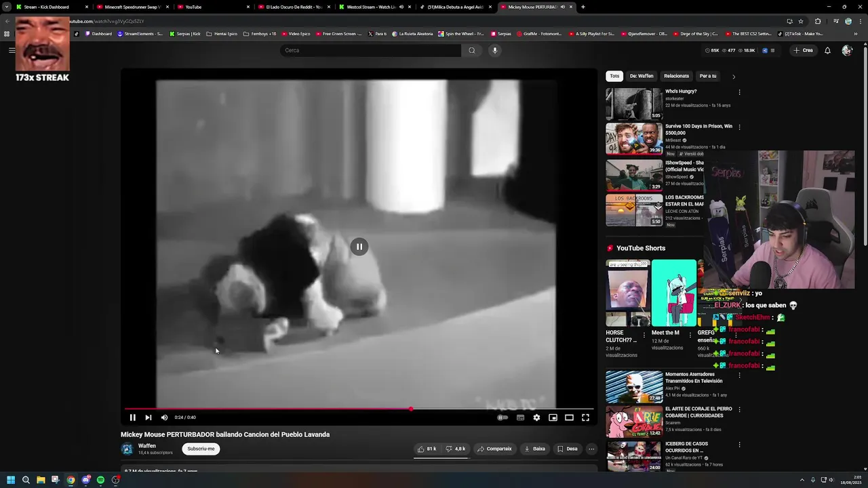Open the Waffen channel avatar
Viewport: 868px width, 488px height.
(127, 449)
